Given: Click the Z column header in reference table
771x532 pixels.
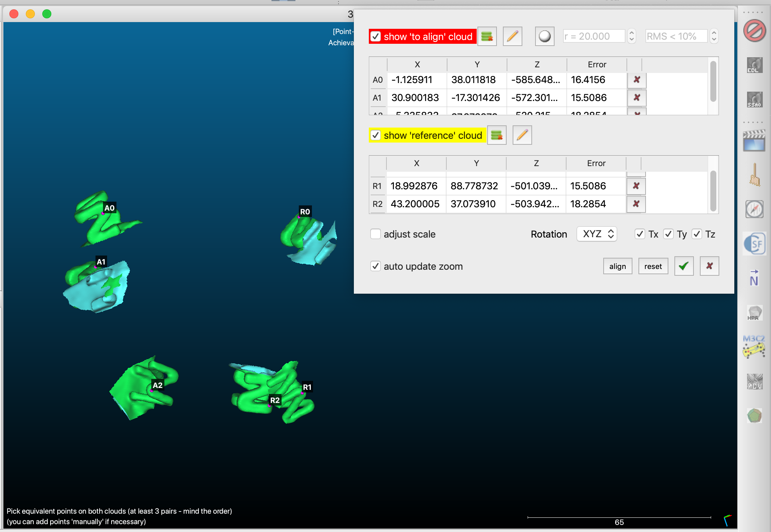Looking at the screenshot, I should (536, 163).
